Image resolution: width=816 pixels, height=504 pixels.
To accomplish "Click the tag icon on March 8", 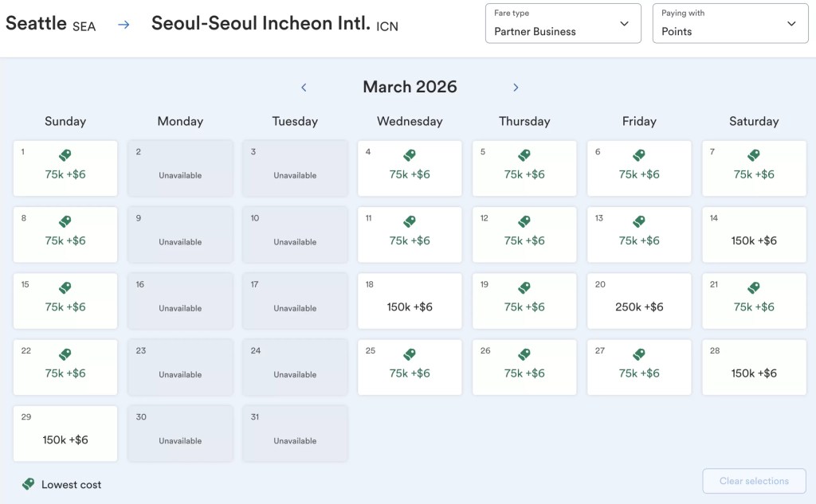I will 65,221.
